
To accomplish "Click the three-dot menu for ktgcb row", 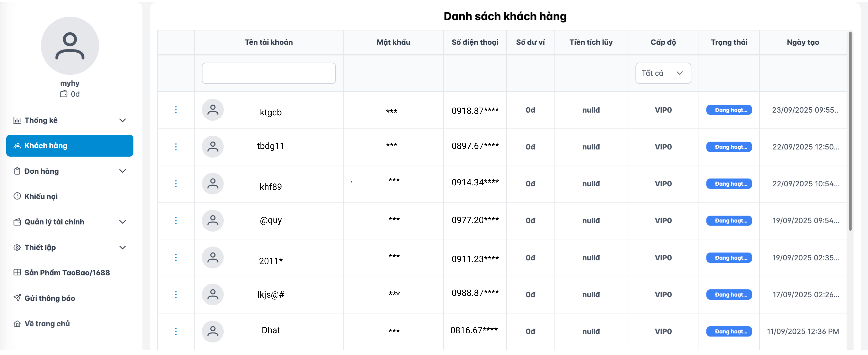I will coord(176,110).
